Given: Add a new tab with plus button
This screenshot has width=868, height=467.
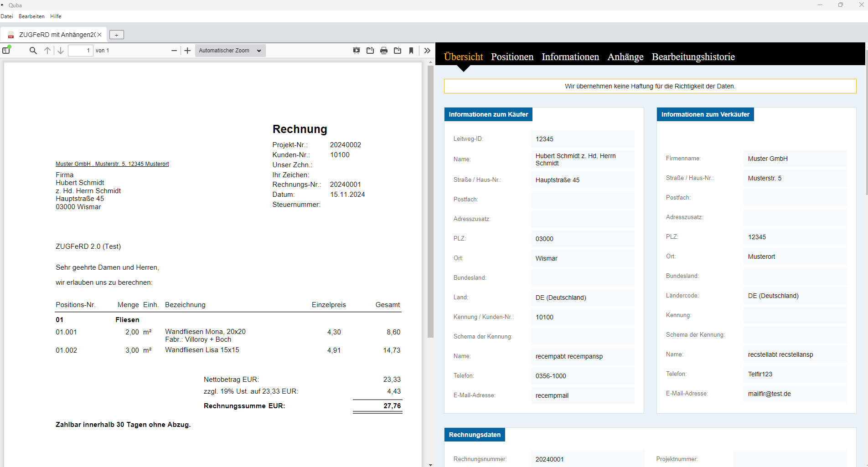Looking at the screenshot, I should [x=117, y=35].
